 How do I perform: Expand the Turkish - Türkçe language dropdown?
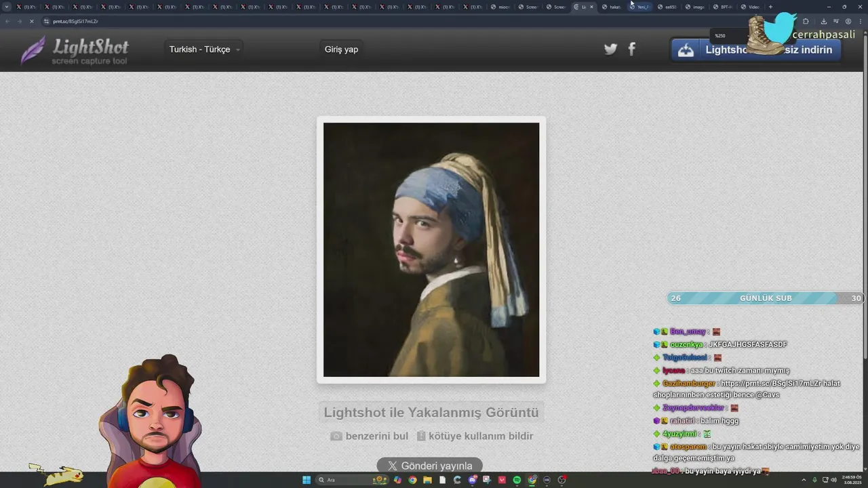coord(204,49)
